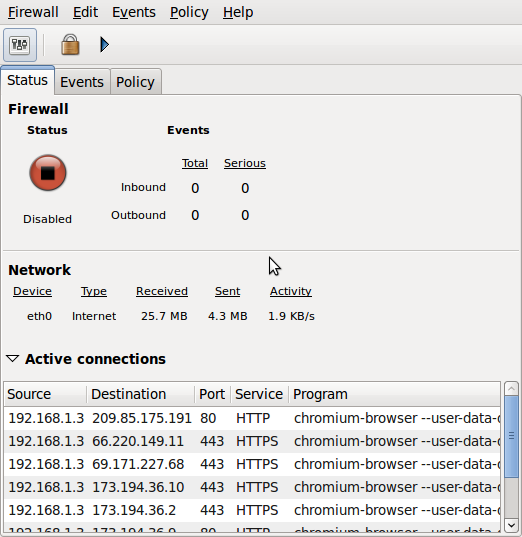Collapse the Active connections section

(13, 359)
